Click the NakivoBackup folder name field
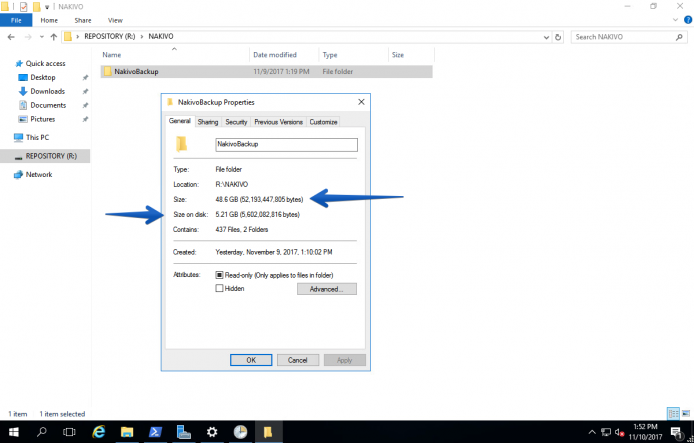The width and height of the screenshot is (694, 443). pyautogui.click(x=286, y=145)
